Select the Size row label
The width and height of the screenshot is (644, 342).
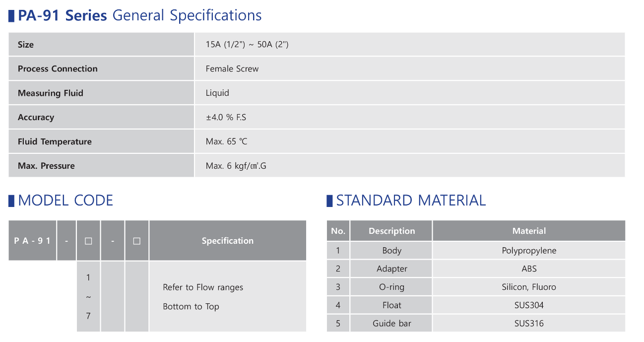point(101,44)
